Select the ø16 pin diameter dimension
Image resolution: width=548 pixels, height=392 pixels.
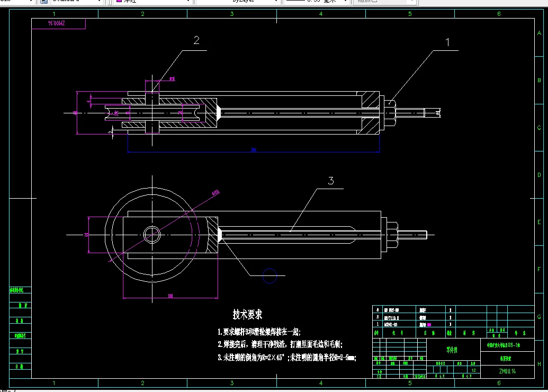[172, 79]
